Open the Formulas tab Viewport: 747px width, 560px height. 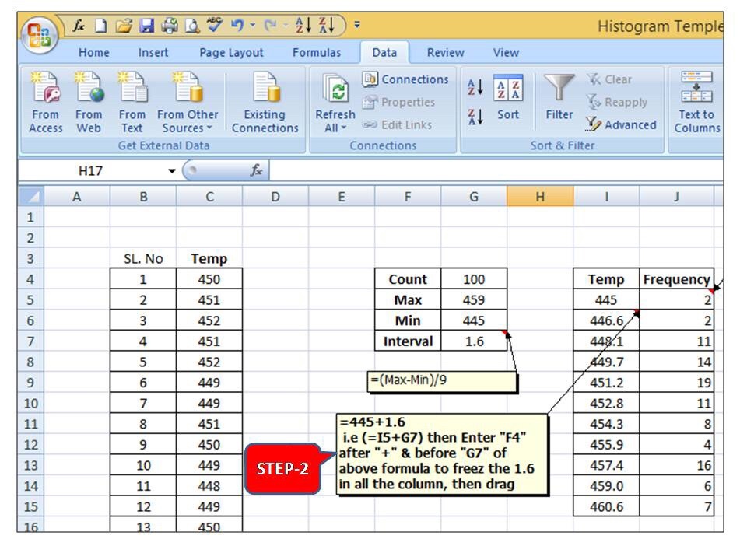pyautogui.click(x=317, y=52)
